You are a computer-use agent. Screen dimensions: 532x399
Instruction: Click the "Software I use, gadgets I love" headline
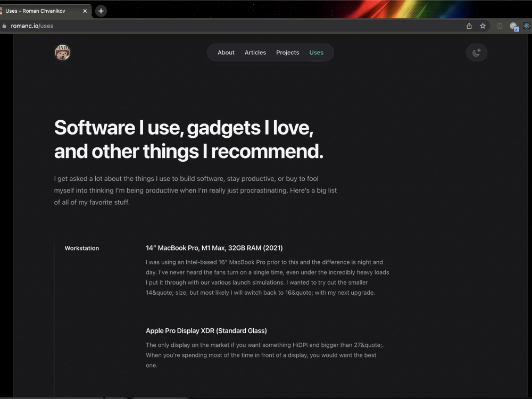point(189,139)
